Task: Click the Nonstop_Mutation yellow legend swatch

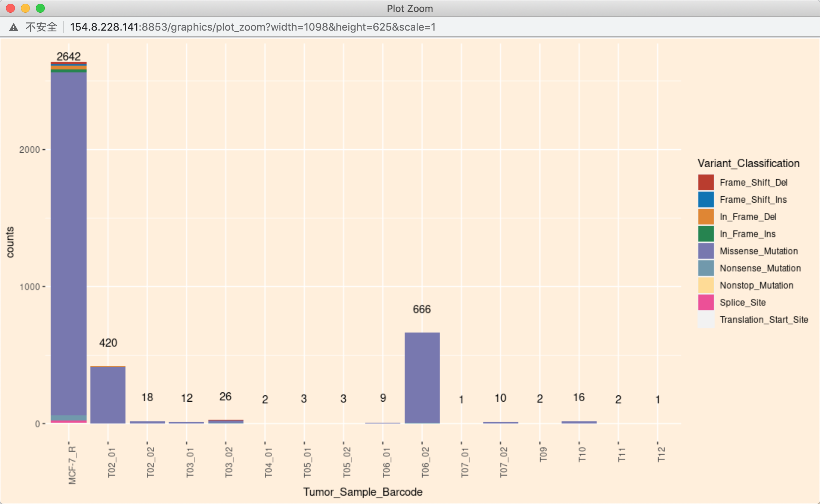Action: tap(706, 285)
